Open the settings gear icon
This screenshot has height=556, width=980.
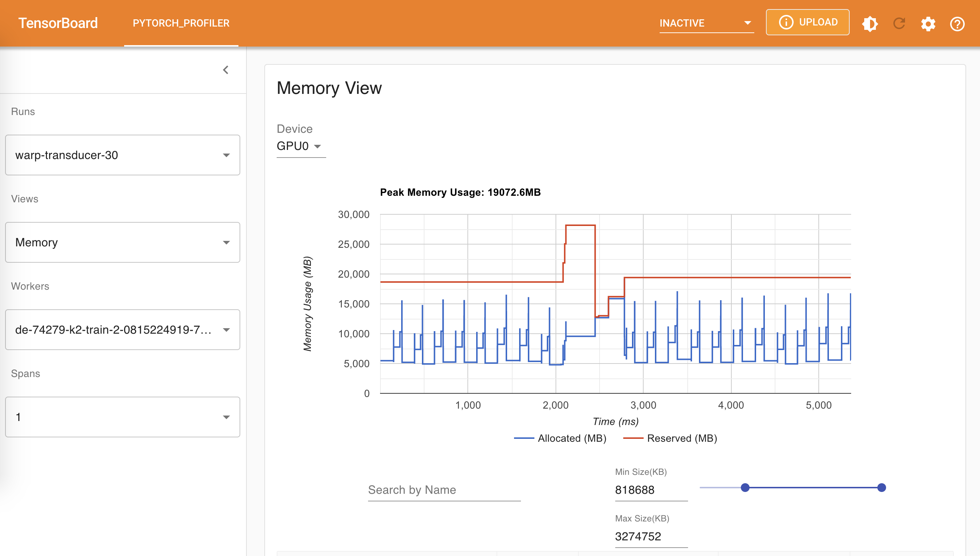point(928,24)
